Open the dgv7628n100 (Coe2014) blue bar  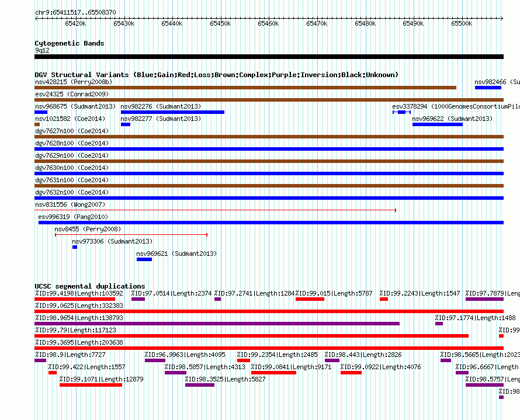coord(269,149)
